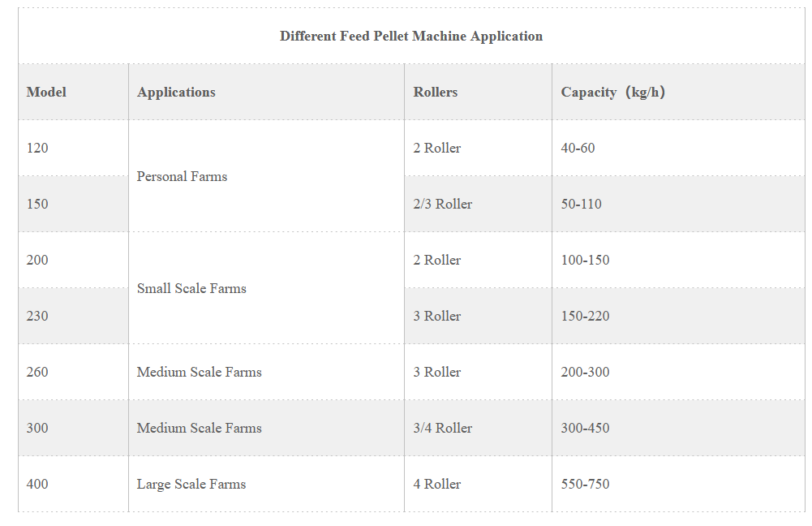Click the model 230 cell
The height and width of the screenshot is (526, 812).
click(37, 316)
